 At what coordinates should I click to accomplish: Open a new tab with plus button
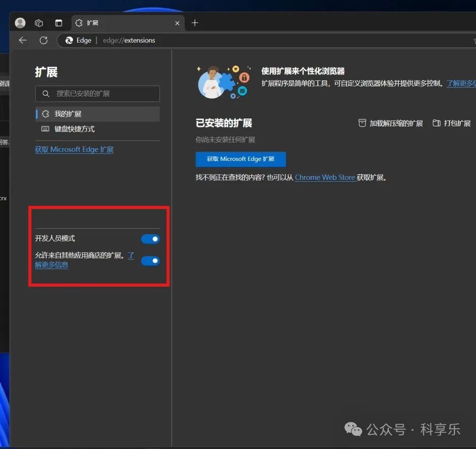click(x=195, y=23)
